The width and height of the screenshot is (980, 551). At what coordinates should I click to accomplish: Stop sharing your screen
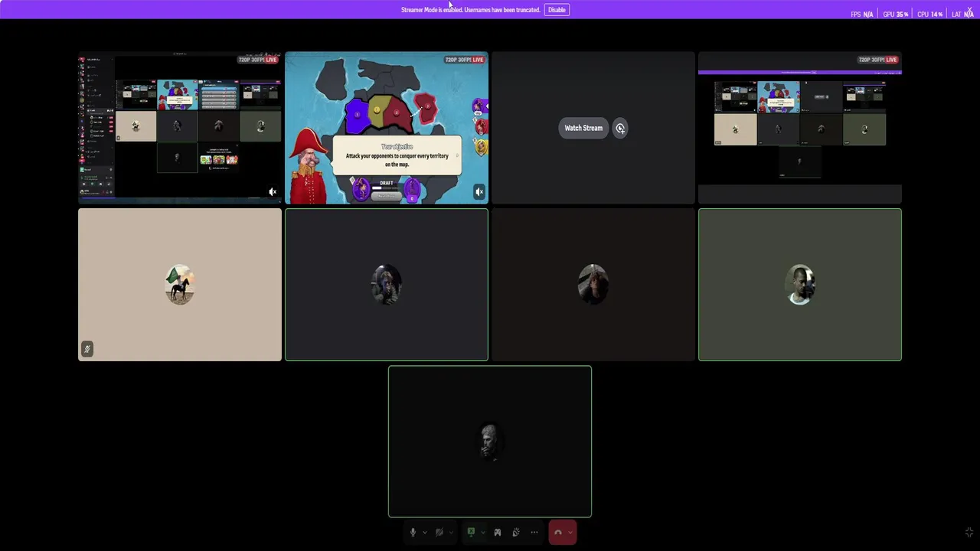pyautogui.click(x=471, y=533)
